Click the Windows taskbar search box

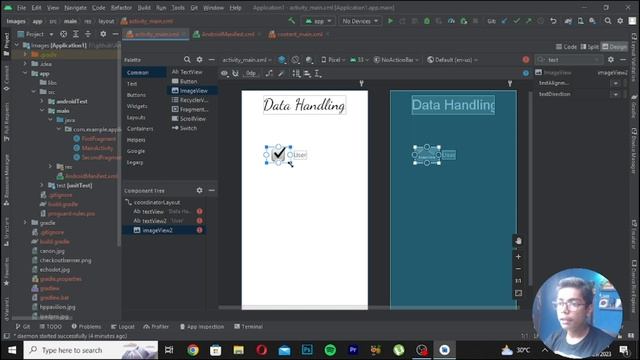click(x=91, y=350)
